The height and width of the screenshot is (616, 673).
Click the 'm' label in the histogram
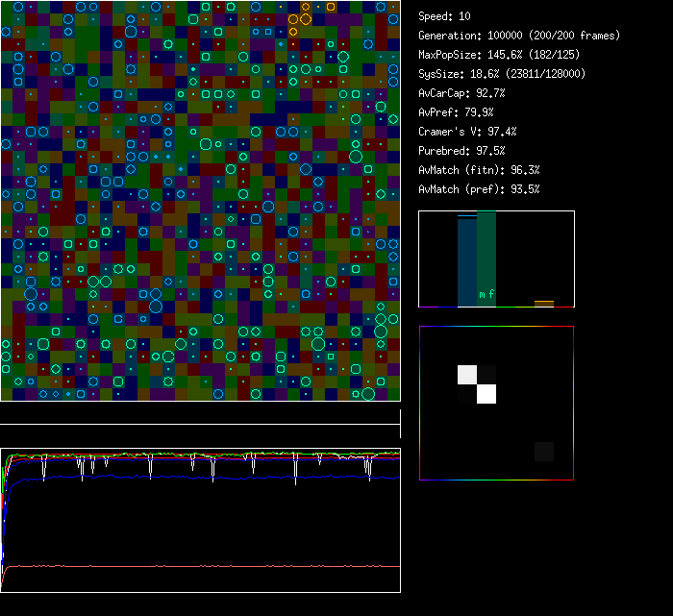point(482,294)
